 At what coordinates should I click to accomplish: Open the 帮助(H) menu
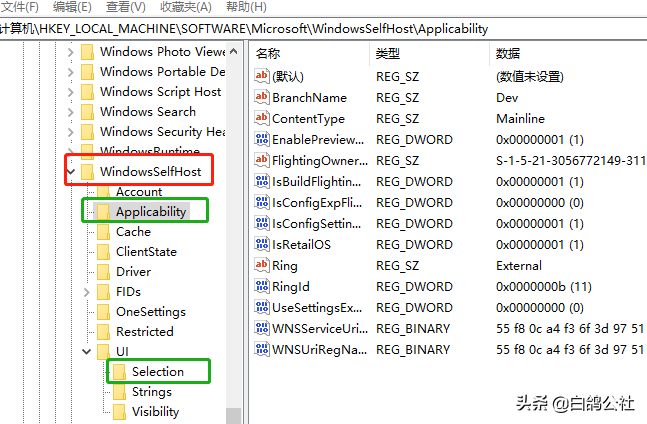tap(246, 7)
